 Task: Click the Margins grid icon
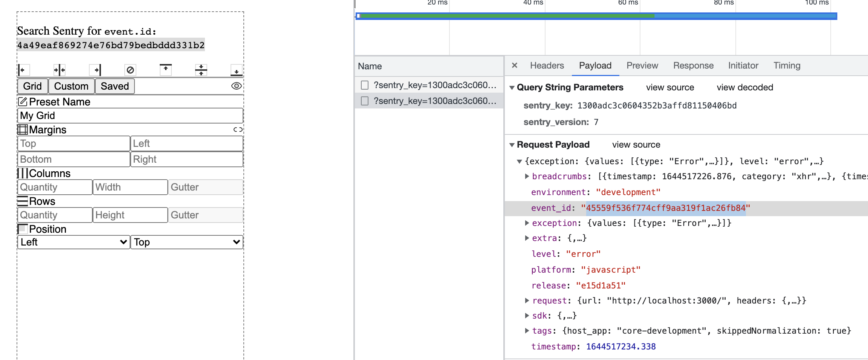pyautogui.click(x=23, y=130)
